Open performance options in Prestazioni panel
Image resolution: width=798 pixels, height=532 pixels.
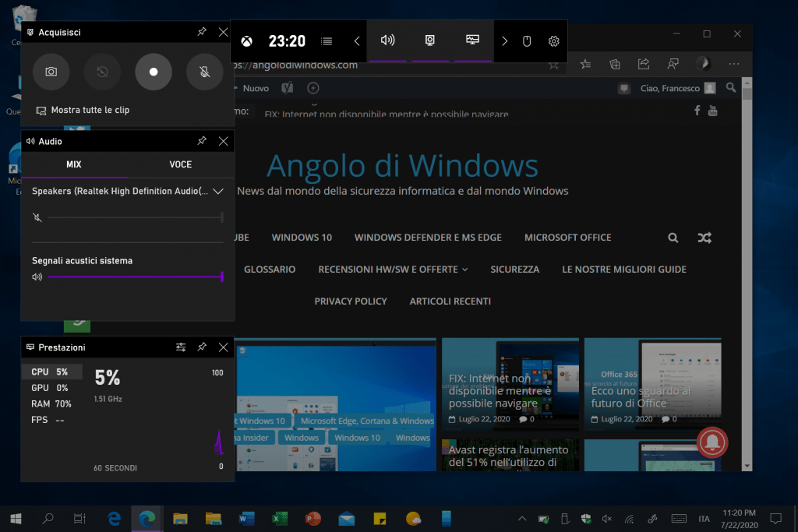click(181, 347)
